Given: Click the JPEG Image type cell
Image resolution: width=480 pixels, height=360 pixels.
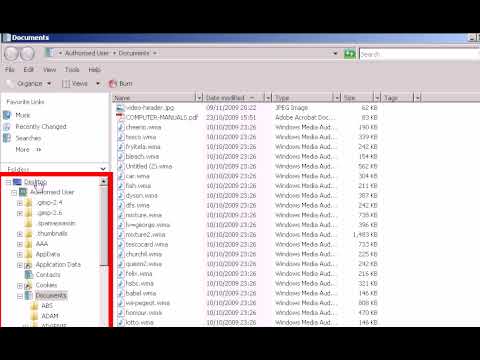Looking at the screenshot, I should tap(291, 108).
